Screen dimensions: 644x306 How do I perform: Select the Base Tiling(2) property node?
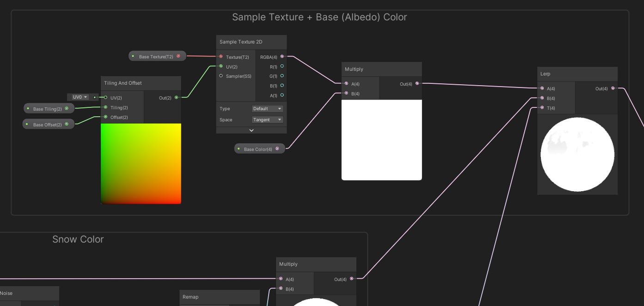tap(47, 109)
